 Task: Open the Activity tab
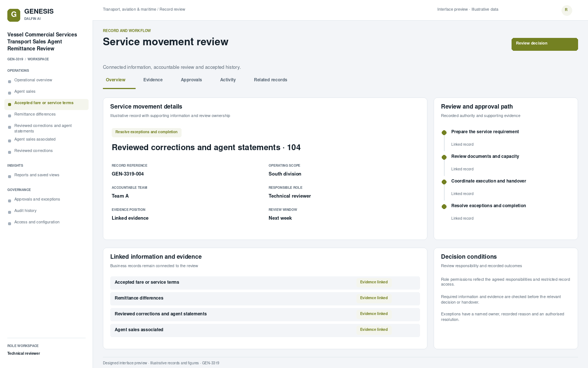(228, 80)
